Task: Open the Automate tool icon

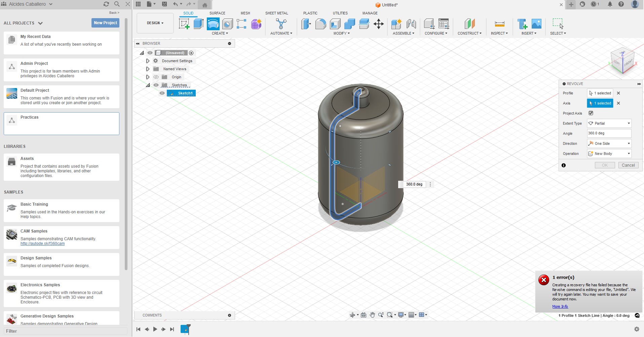Action: 281,24
